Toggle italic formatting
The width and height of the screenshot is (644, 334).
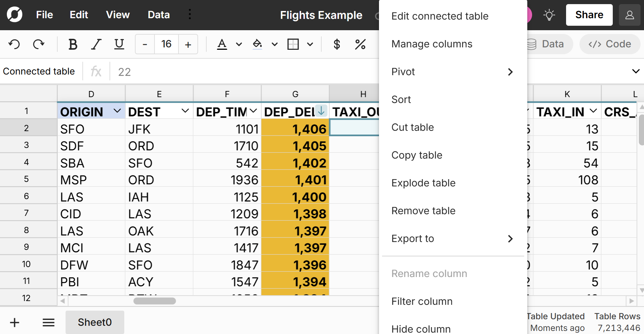pos(96,44)
